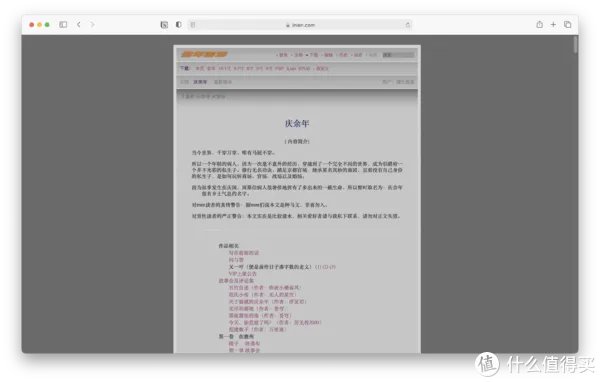Screen dimensions: 600x382
Task: Click the vertical scrollbar of the page
Action: click(x=575, y=45)
